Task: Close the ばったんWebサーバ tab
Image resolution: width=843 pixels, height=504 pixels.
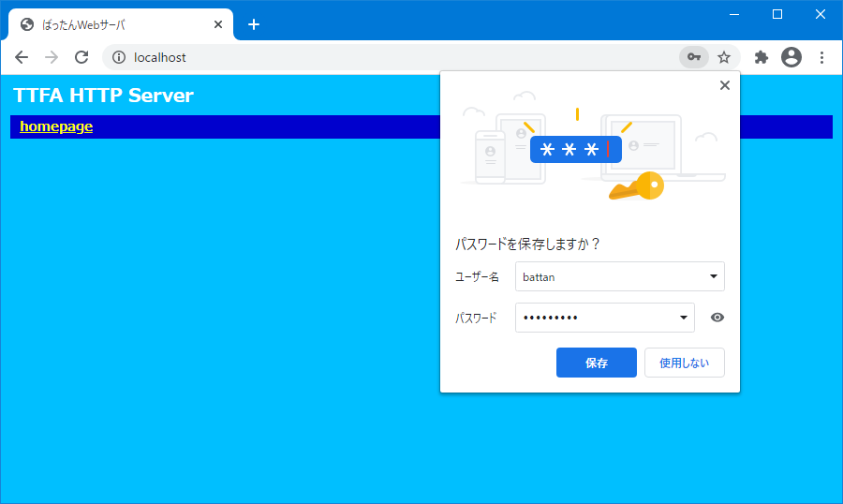Action: coord(218,24)
